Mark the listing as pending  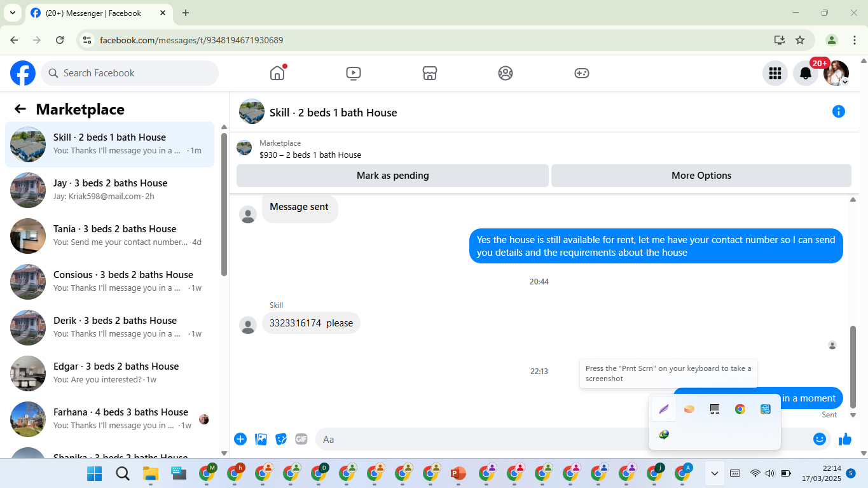392,176
